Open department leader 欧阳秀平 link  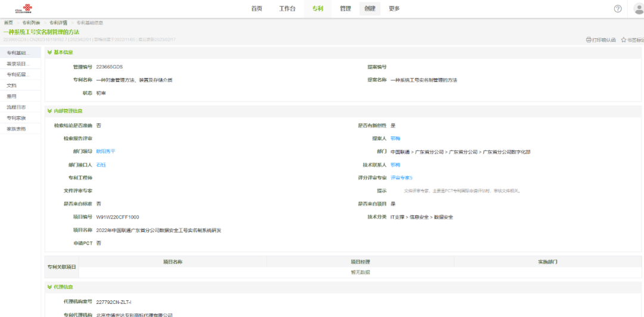point(106,151)
